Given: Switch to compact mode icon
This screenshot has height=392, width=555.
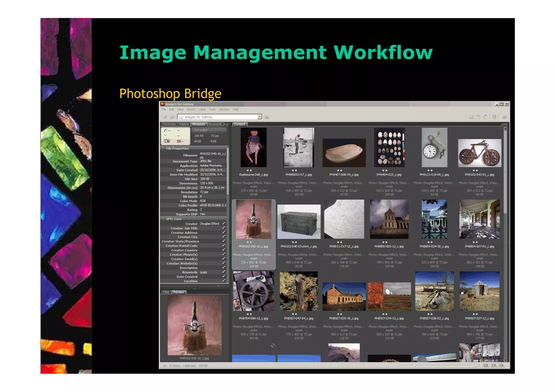Looking at the screenshot, I should (x=504, y=117).
